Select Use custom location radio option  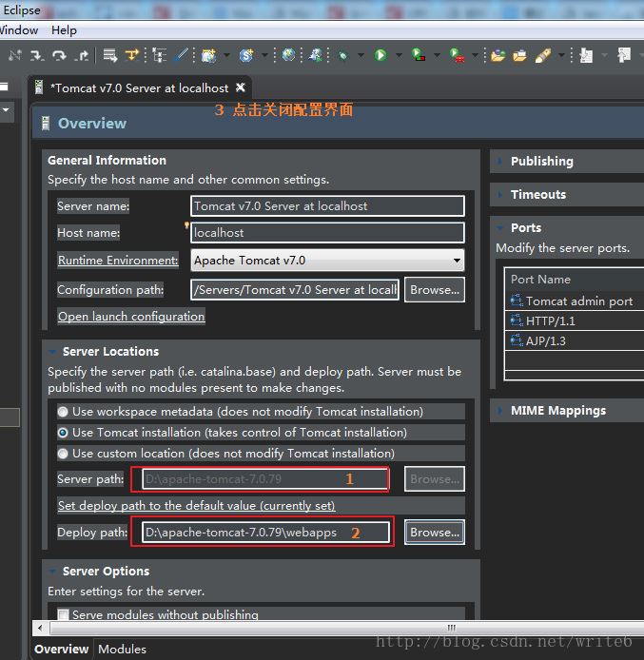63,454
